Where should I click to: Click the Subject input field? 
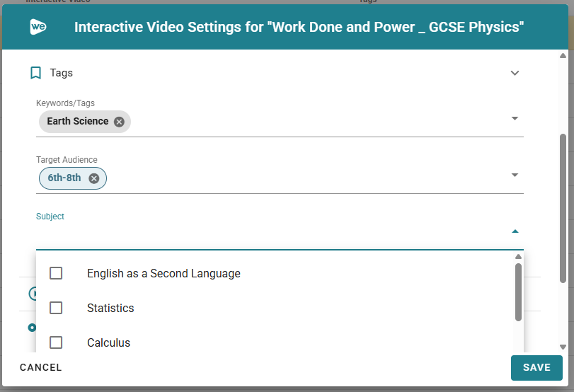[x=269, y=234]
